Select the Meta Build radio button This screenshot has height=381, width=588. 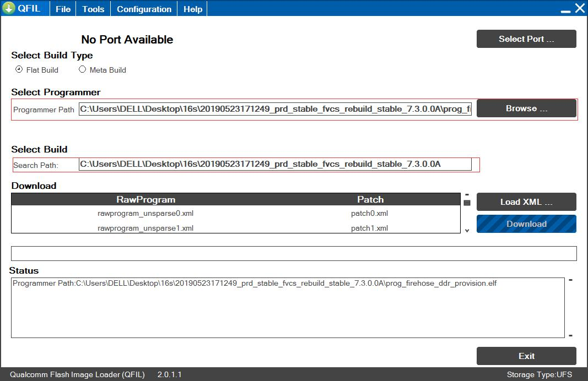(82, 69)
